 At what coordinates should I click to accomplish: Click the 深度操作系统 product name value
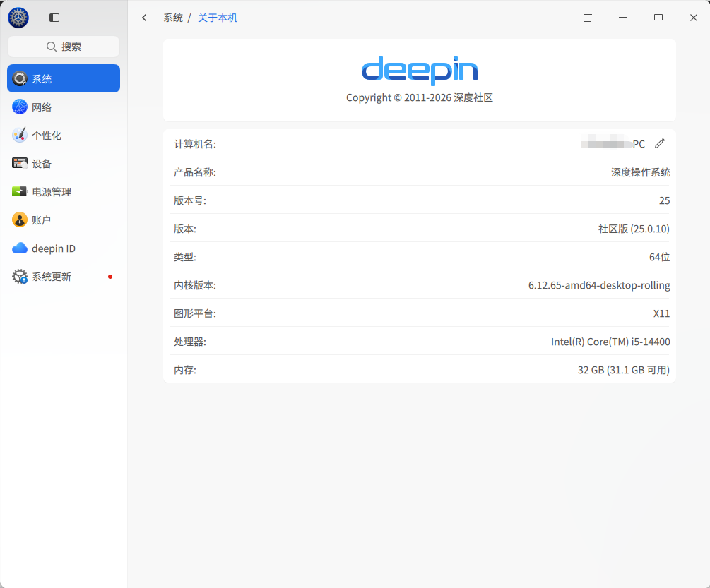click(640, 172)
